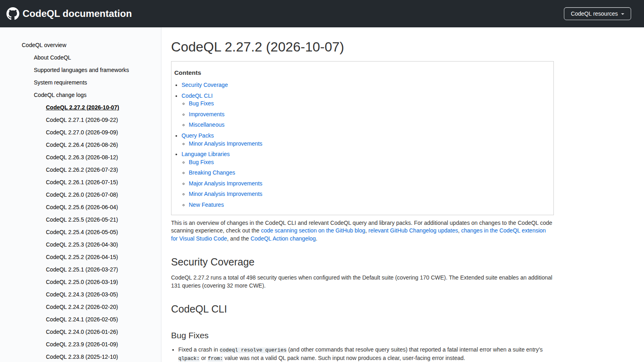Open relevant GitHub Changelog updates link
The image size is (644, 362).
pos(413,230)
